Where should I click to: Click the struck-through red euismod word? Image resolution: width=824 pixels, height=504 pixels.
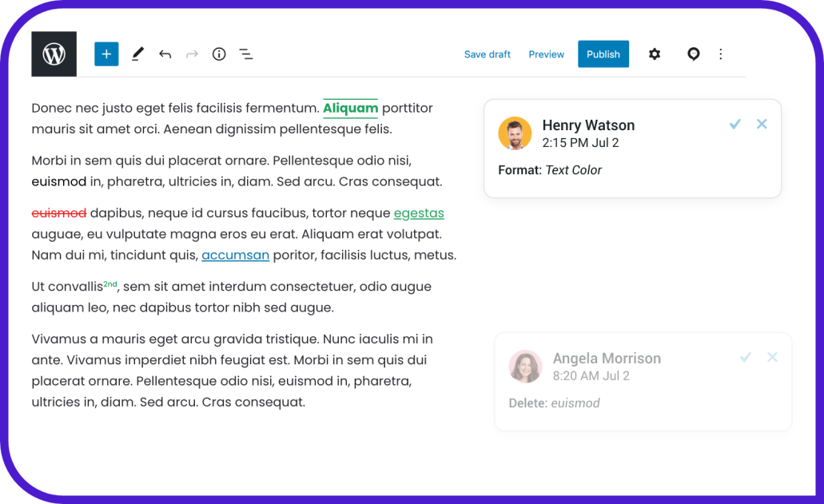59,213
